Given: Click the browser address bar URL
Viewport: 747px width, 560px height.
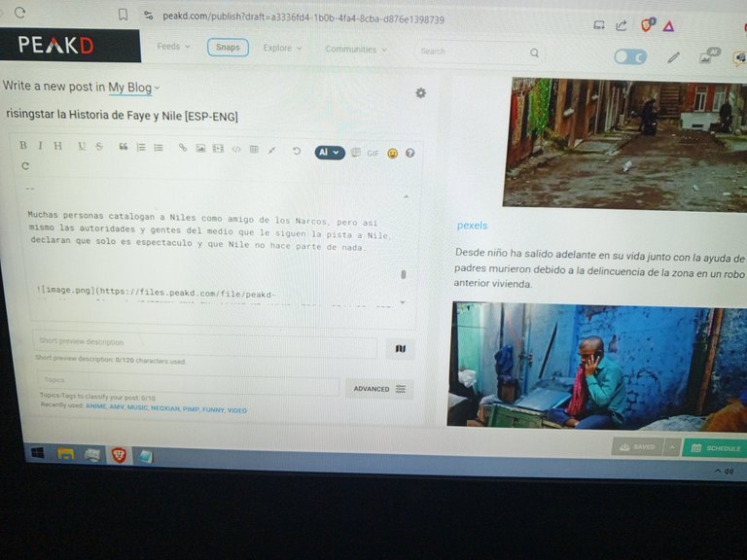Looking at the screenshot, I should coord(303,18).
